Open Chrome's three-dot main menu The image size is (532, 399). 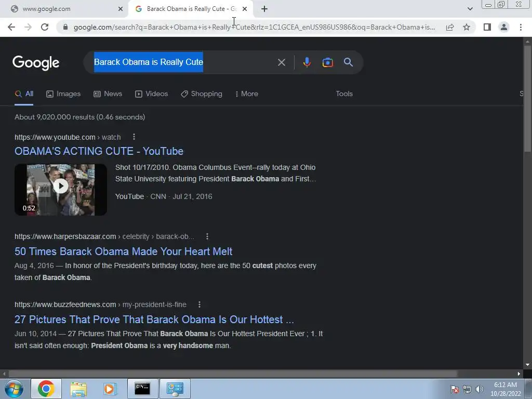[x=521, y=27]
